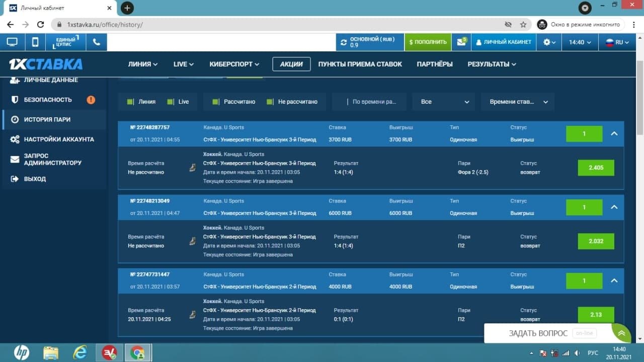Click the desktop version monitor icon
The width and height of the screenshot is (644, 362).
pyautogui.click(x=12, y=42)
